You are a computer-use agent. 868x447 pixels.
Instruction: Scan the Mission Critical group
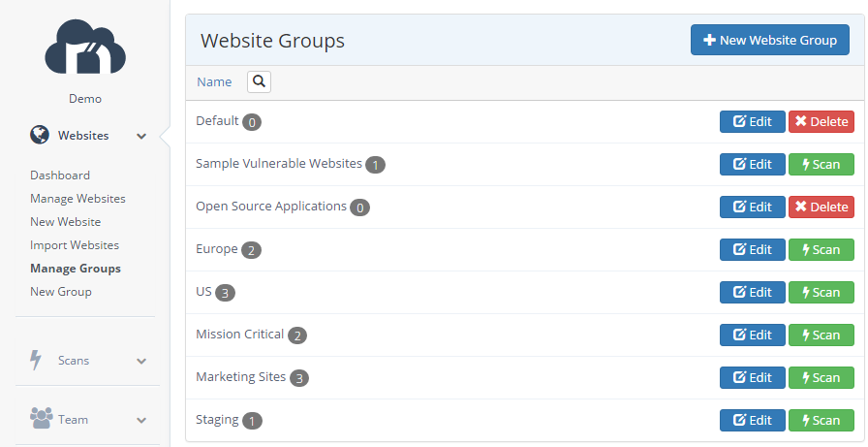click(821, 335)
